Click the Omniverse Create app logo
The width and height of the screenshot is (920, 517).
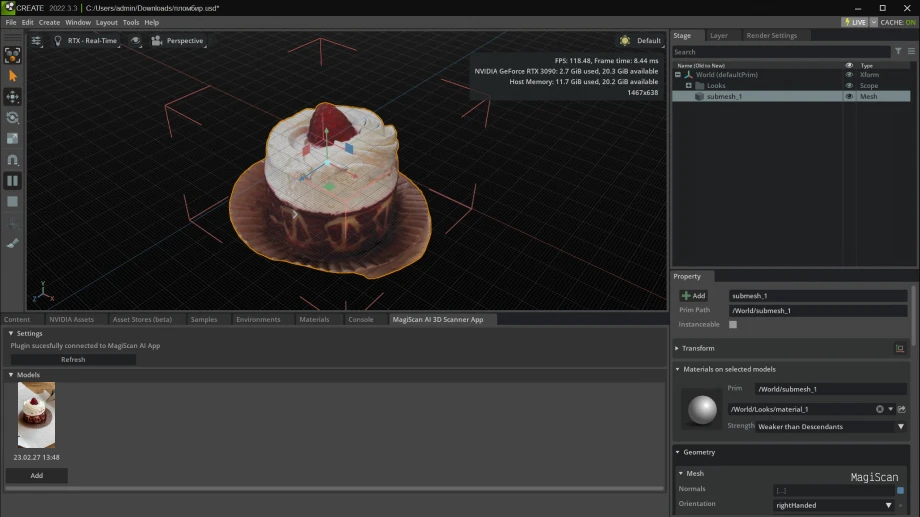point(8,8)
